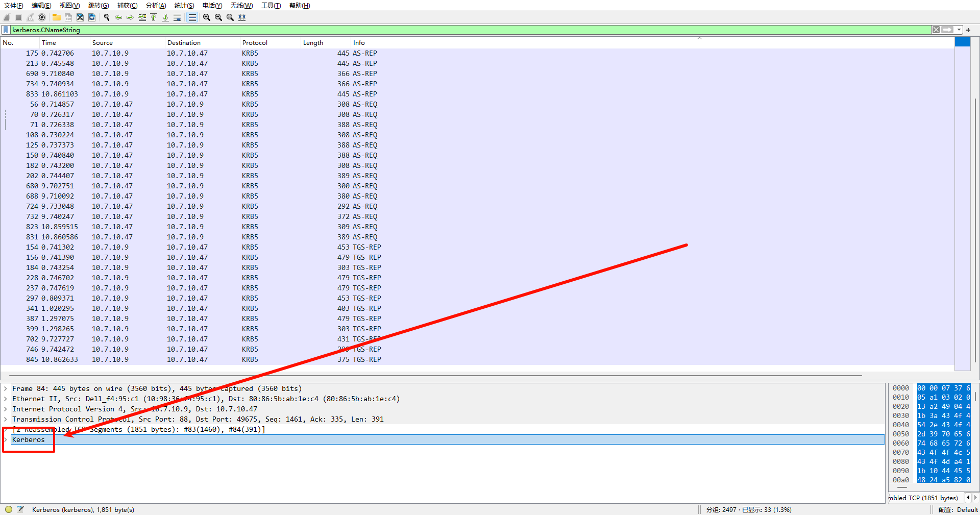Restart the current capture icon
Viewport: 980px width, 515px height.
pyautogui.click(x=30, y=17)
